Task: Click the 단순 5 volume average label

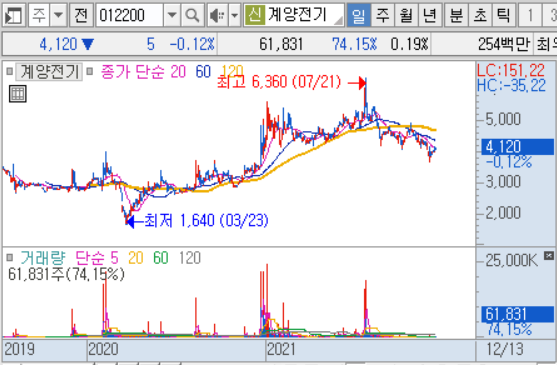Action: 97,258
